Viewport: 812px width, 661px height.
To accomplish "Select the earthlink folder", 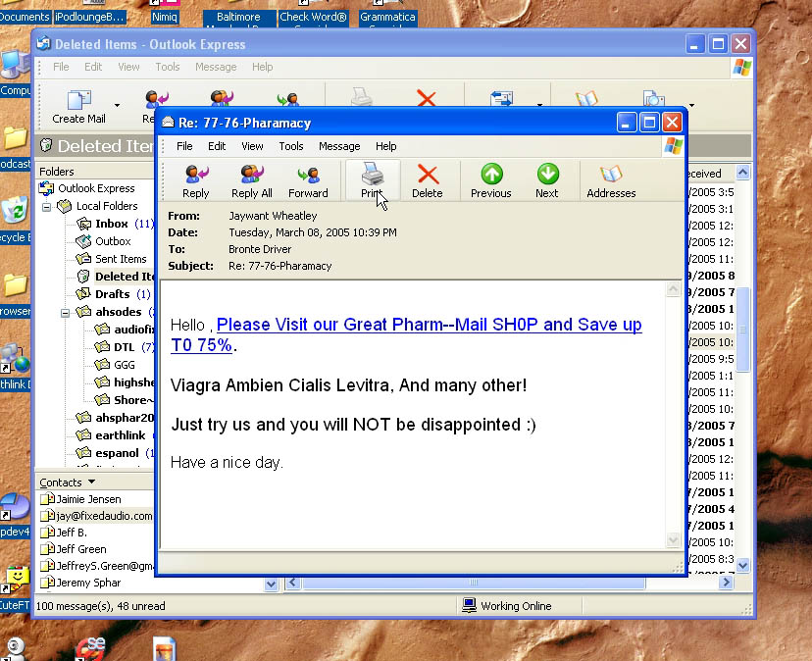I will coord(112,434).
